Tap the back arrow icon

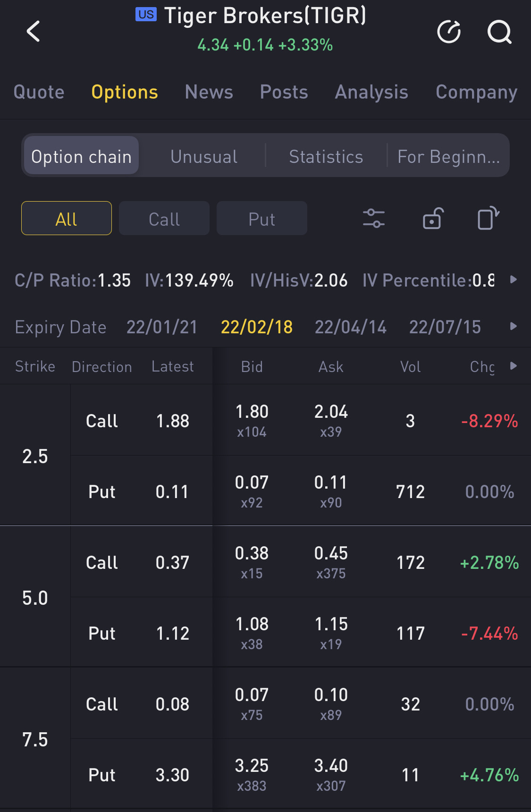click(x=34, y=32)
